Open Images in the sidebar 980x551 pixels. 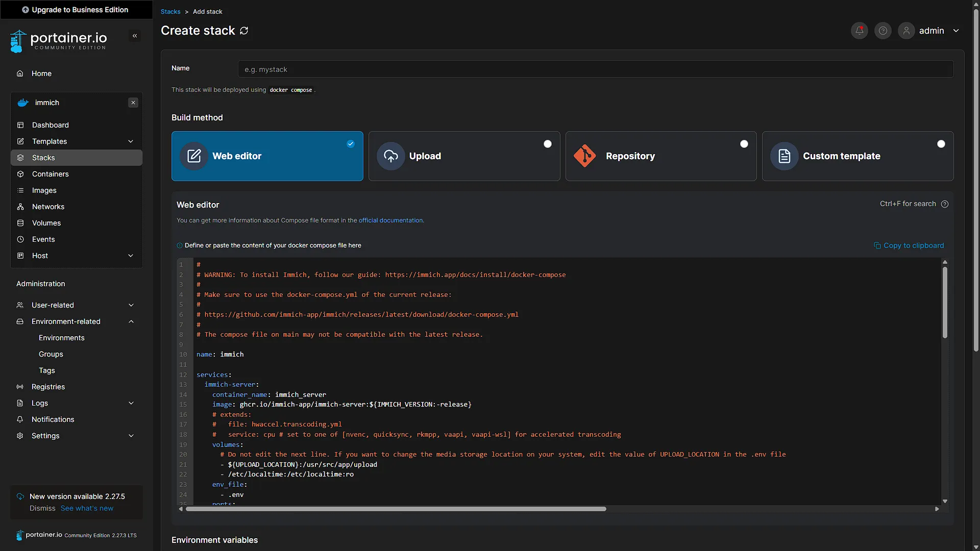[x=77, y=190]
